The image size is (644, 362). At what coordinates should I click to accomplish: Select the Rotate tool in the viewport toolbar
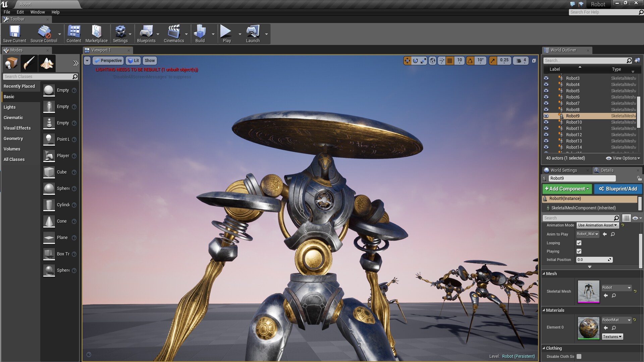point(415,61)
